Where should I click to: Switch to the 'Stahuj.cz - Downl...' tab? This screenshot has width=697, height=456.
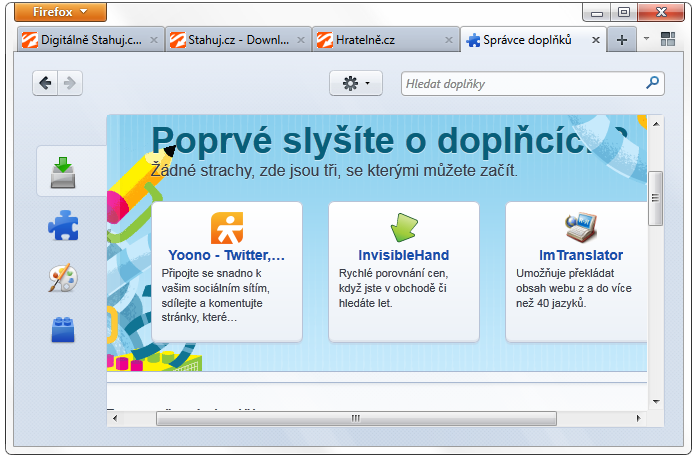tap(238, 40)
